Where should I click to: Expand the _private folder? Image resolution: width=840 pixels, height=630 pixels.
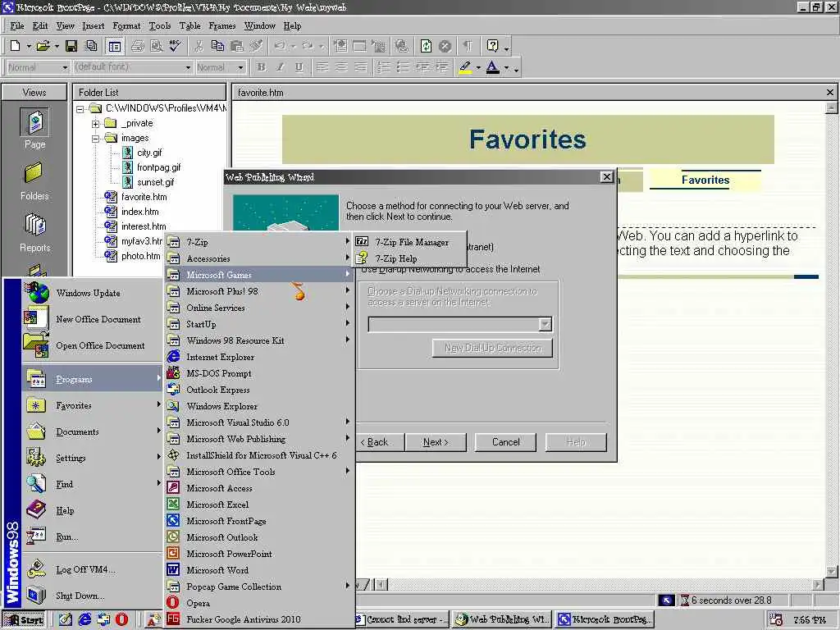95,124
